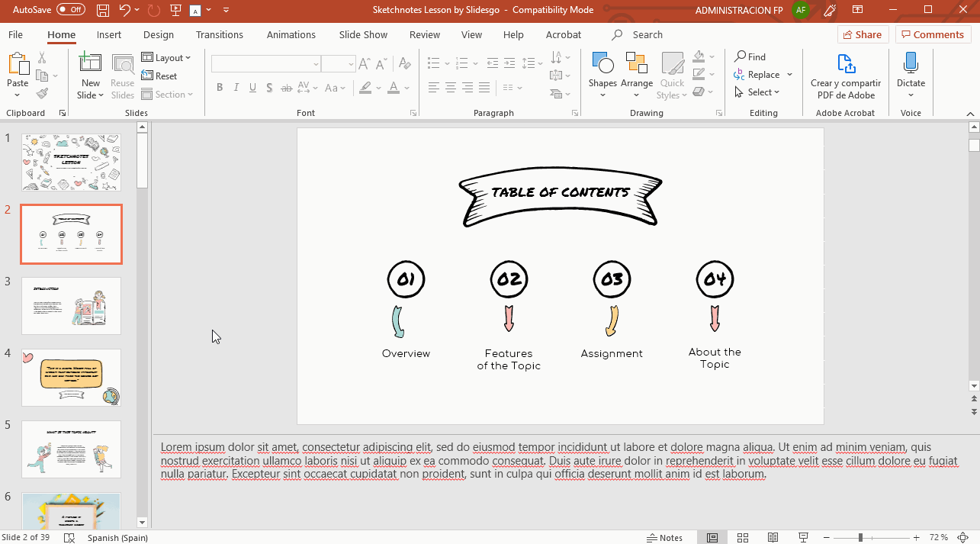This screenshot has height=544, width=980.
Task: Click the Share button
Action: (x=862, y=35)
